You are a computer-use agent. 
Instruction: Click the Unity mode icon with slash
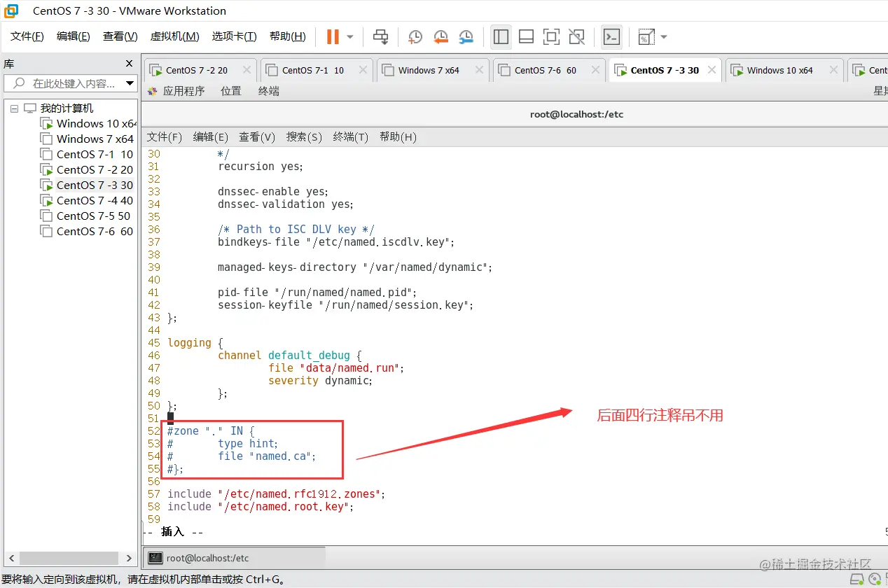pos(576,36)
